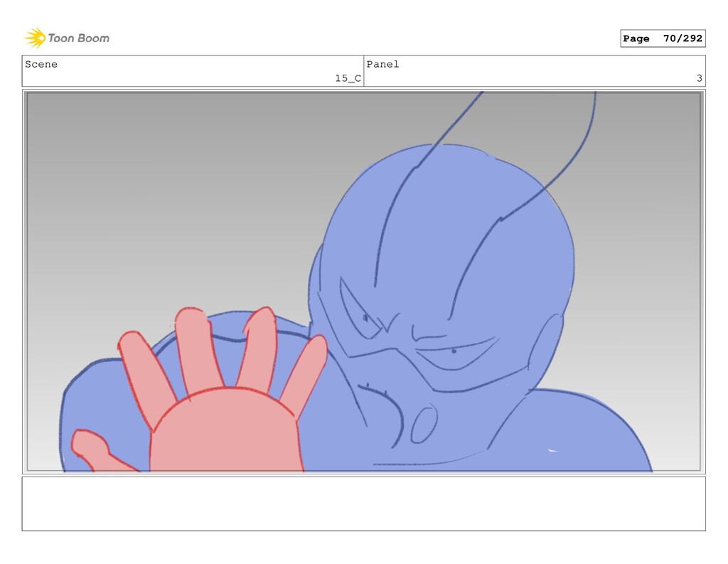Click the Scene label text
728x564 pixels.
pyautogui.click(x=41, y=64)
